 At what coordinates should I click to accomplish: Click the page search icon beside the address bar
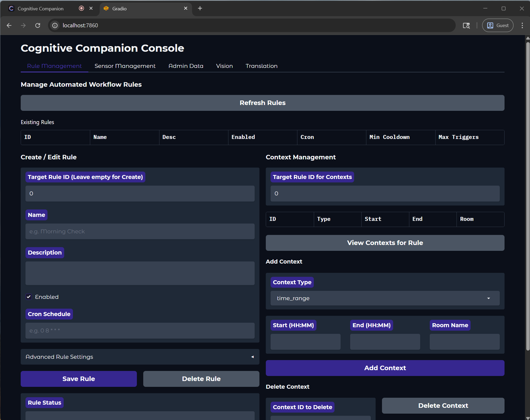coord(466,25)
